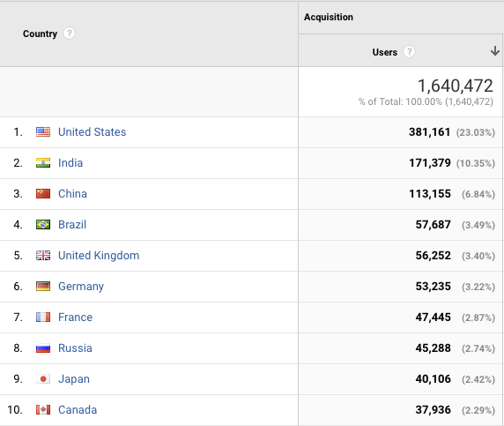Select the 57,687 users cell
This screenshot has width=504, height=426.
pos(433,225)
